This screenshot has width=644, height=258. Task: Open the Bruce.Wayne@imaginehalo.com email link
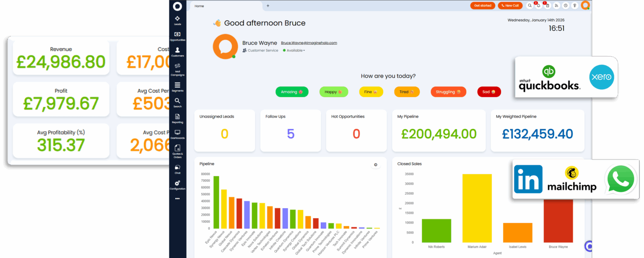(x=309, y=43)
